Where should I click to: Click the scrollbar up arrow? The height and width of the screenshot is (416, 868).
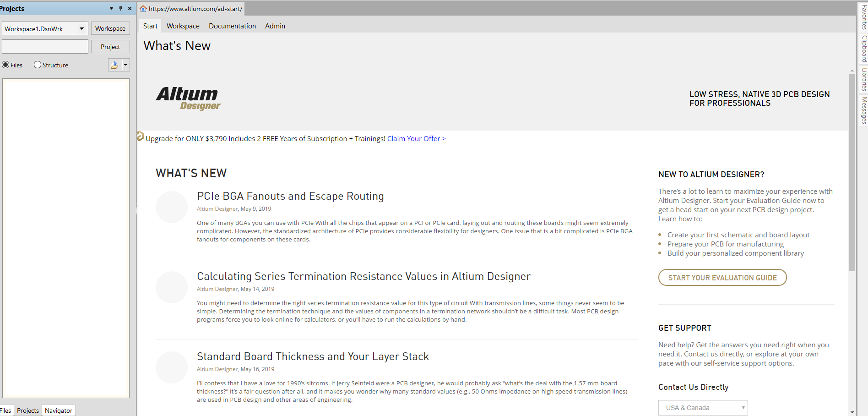pos(852,71)
